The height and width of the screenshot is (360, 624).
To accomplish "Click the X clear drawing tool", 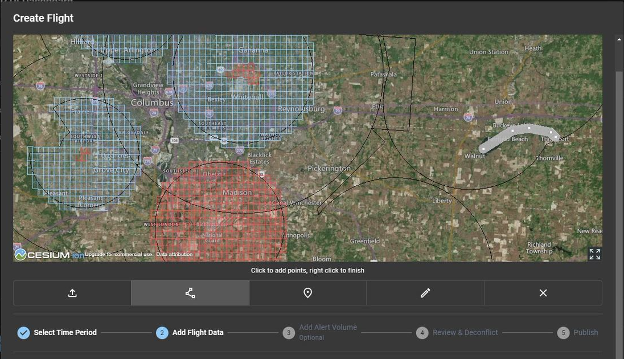I will pos(543,293).
